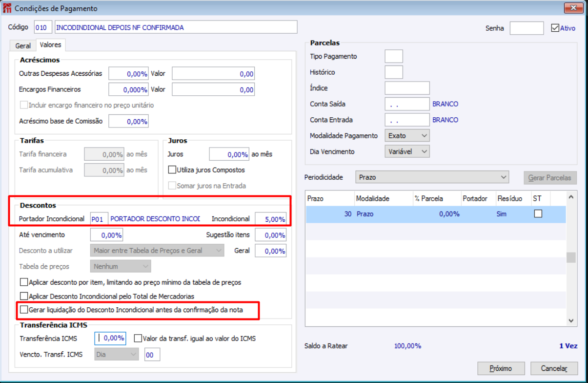Expand the Periodicidade dropdown

click(432, 177)
